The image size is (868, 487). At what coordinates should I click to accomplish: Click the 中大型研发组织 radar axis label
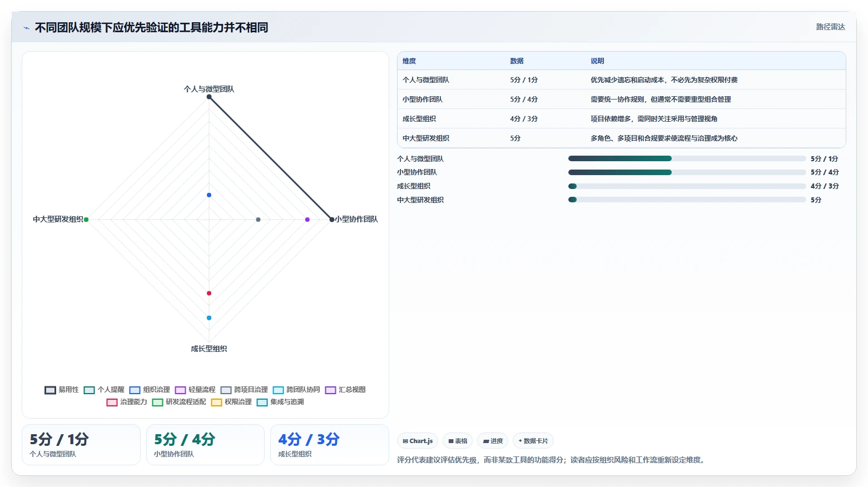pyautogui.click(x=58, y=219)
